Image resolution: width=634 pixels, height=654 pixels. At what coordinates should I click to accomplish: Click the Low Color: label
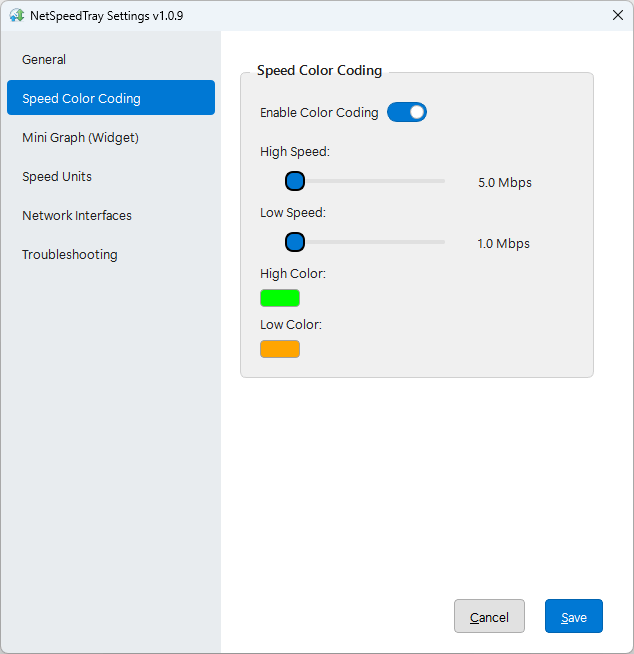tap(291, 324)
